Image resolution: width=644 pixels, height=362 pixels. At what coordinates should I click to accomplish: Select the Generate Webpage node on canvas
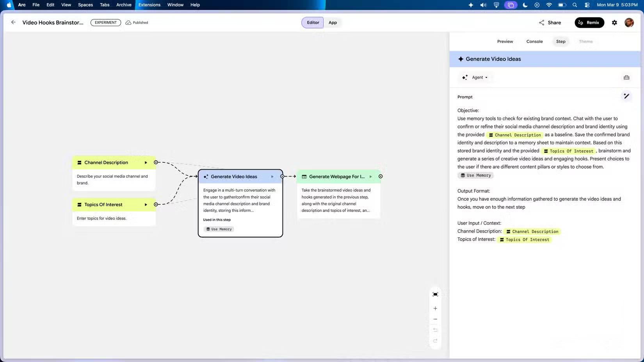click(x=338, y=194)
